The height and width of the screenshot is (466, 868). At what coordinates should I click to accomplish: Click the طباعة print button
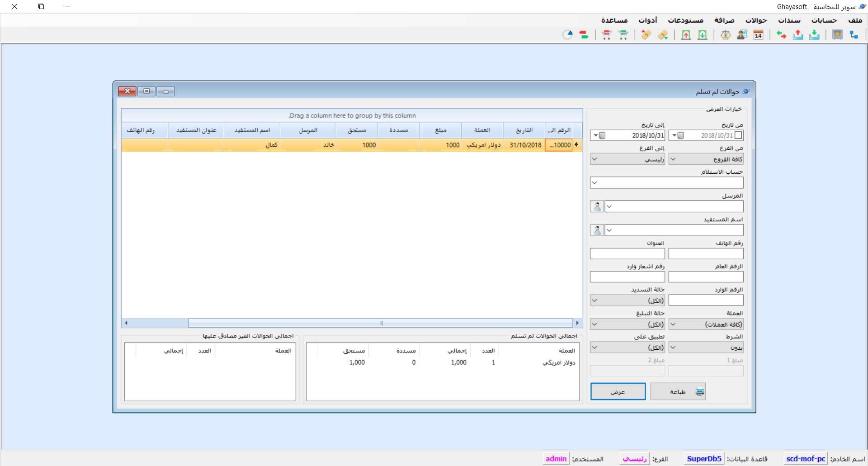click(x=678, y=392)
